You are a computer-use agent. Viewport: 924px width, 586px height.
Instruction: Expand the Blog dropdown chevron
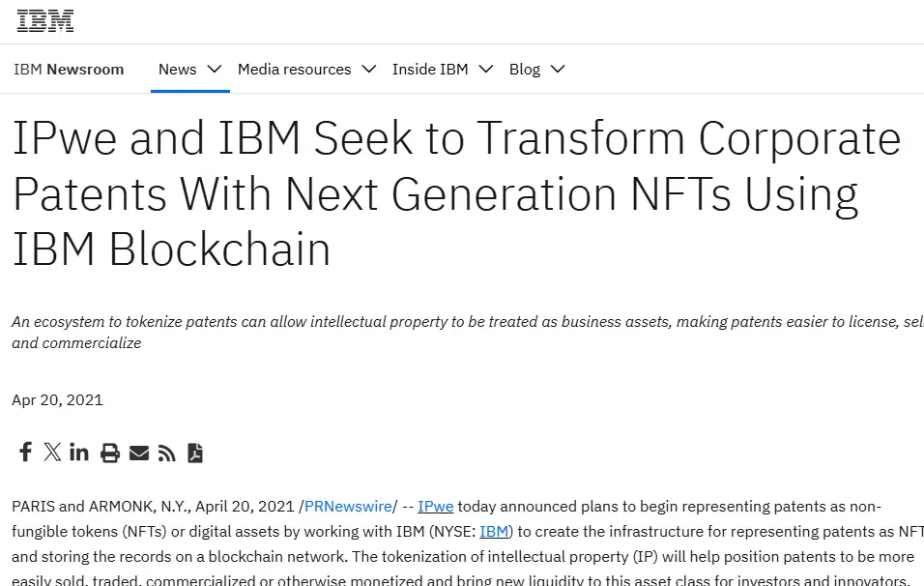(x=557, y=69)
